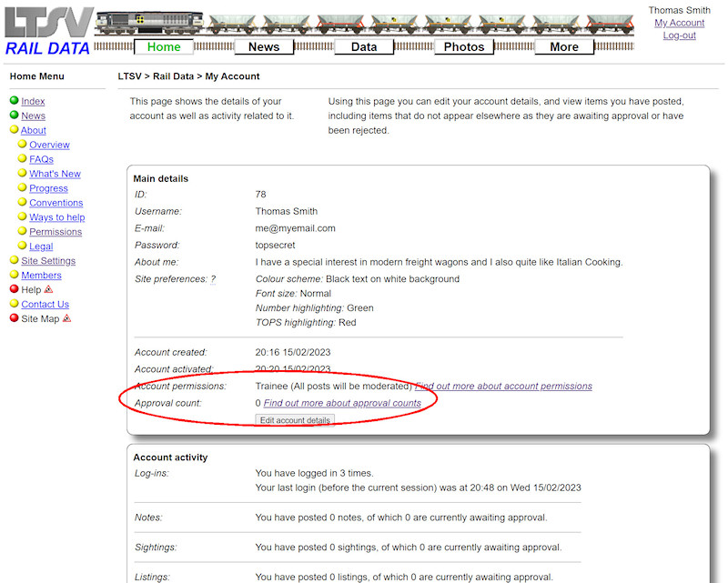728x583 pixels.
Task: Click the yellow bullet beside About
Action: pos(15,130)
